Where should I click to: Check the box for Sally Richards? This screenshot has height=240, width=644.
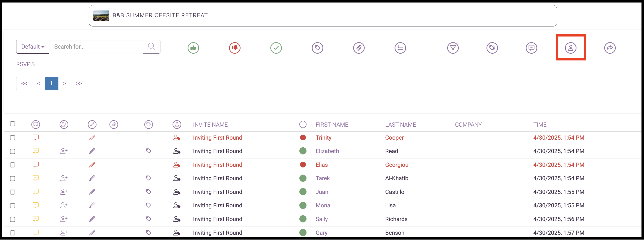(13, 219)
